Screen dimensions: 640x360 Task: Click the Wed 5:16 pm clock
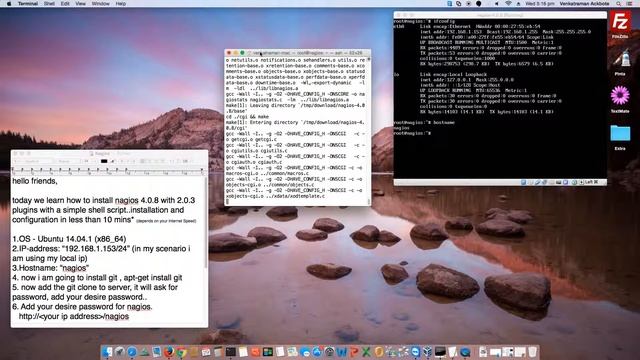[540, 3]
